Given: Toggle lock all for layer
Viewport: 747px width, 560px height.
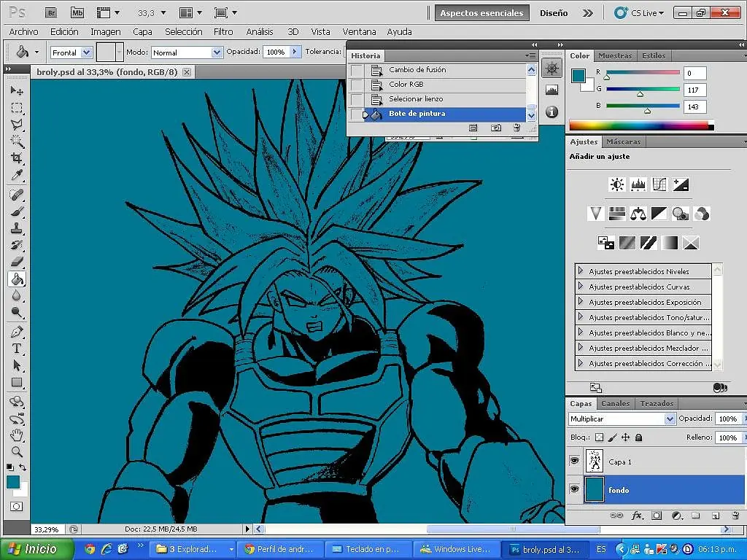Looking at the screenshot, I should coord(639,437).
